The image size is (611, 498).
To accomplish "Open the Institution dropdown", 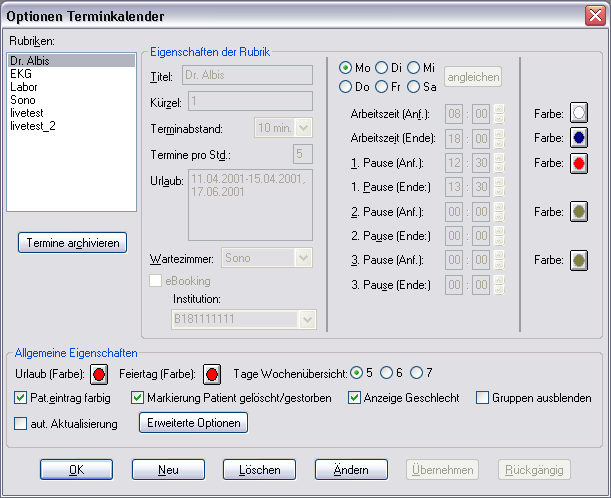I will pos(307,320).
